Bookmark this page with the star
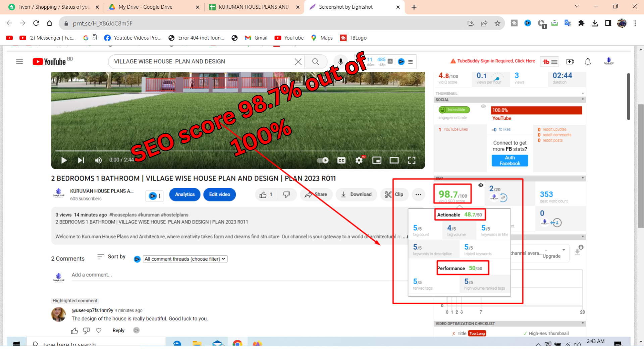The width and height of the screenshot is (644, 362). coord(497,23)
